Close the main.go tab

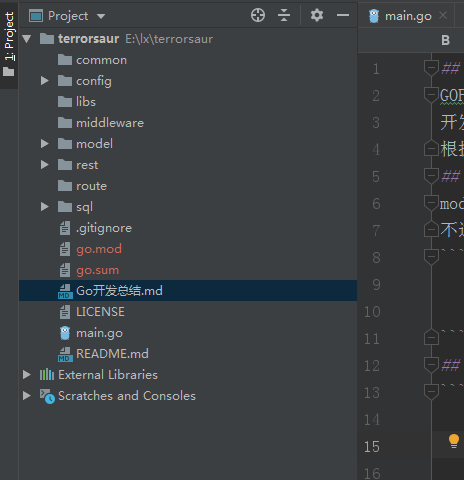(443, 15)
